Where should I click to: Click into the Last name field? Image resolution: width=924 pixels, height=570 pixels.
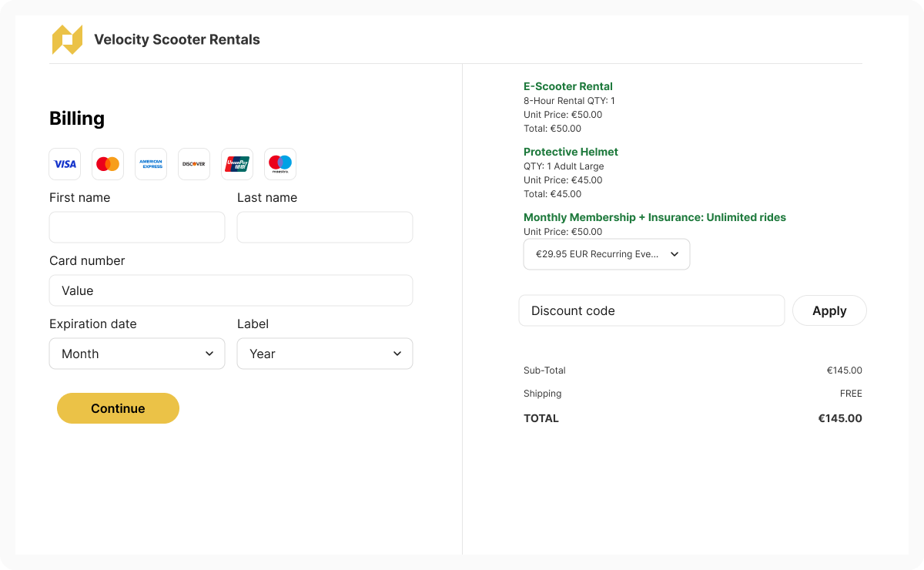click(325, 227)
